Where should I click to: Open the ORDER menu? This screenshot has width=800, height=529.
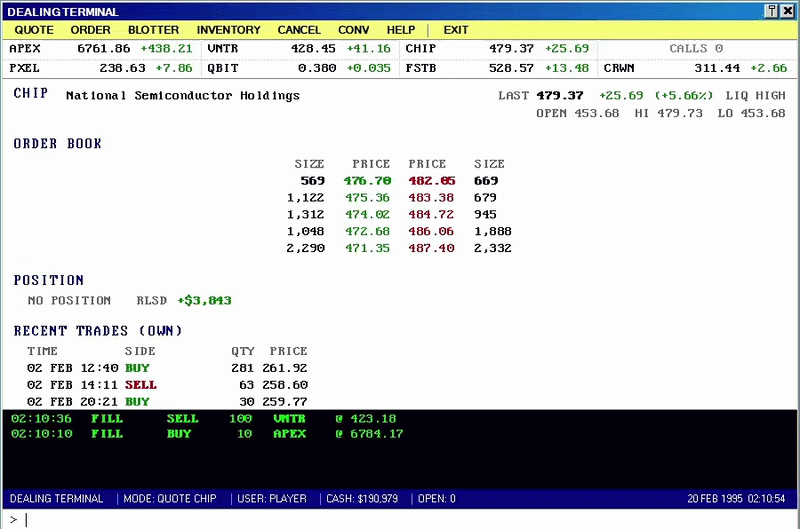click(x=90, y=30)
